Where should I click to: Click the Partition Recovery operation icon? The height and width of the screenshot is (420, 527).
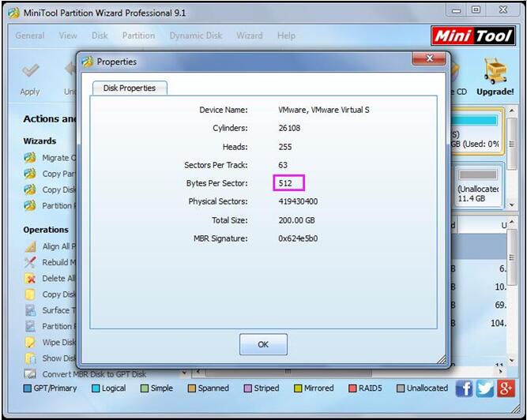pyautogui.click(x=30, y=326)
